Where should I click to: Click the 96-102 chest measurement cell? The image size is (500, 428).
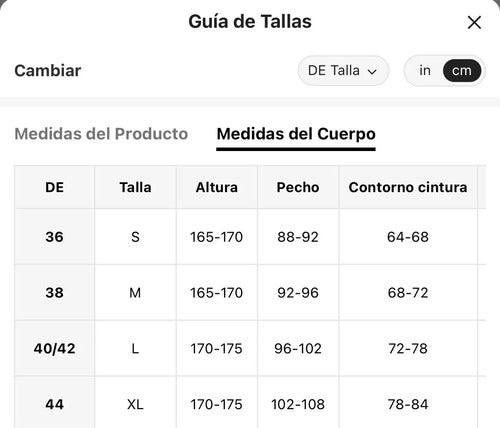(x=298, y=348)
